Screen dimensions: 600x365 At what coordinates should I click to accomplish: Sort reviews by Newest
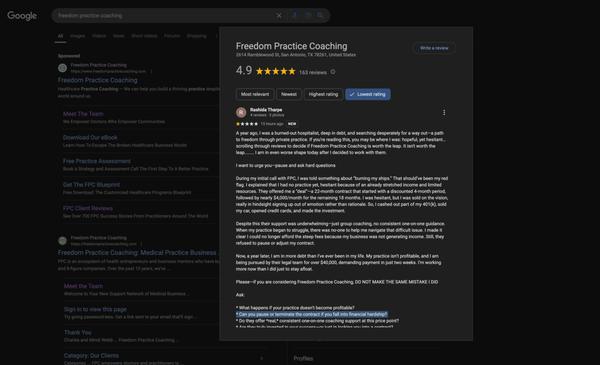pyautogui.click(x=289, y=94)
